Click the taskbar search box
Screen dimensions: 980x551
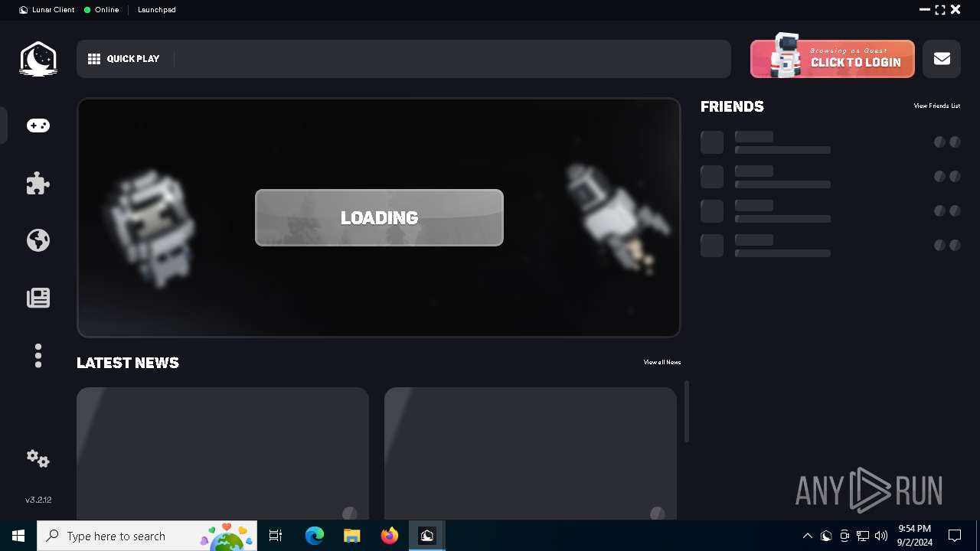coord(149,536)
